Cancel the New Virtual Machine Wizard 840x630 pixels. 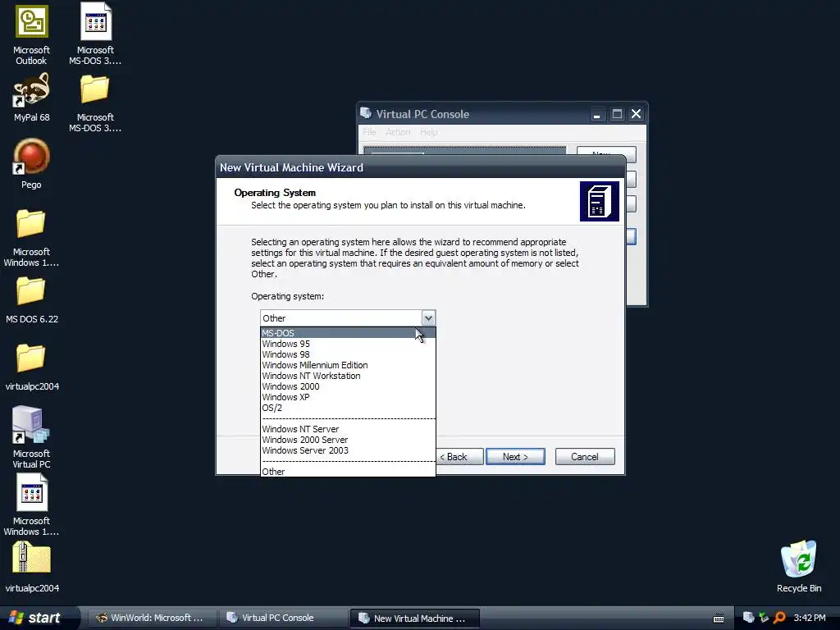point(584,456)
